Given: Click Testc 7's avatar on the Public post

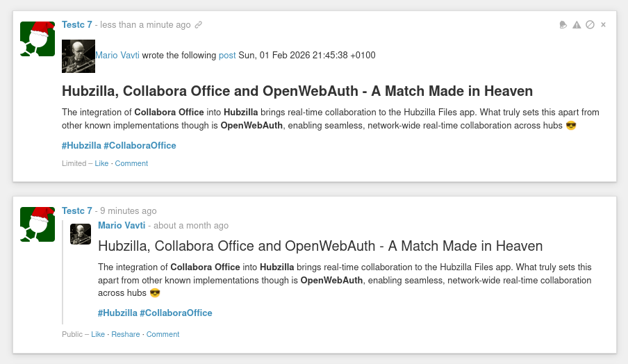Looking at the screenshot, I should point(38,224).
